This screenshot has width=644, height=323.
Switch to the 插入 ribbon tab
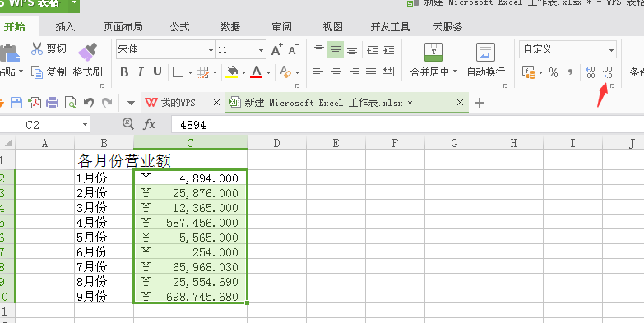65,27
